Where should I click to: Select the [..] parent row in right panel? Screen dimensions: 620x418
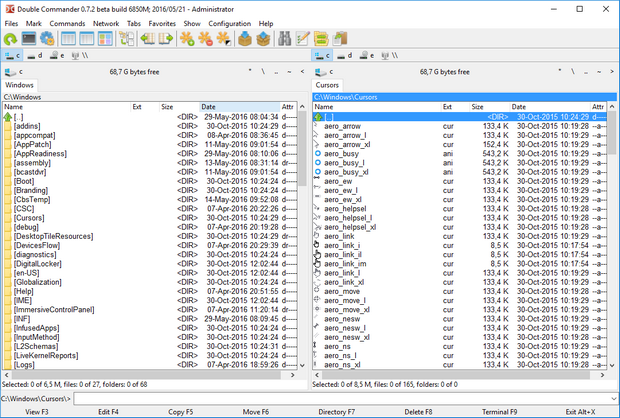coord(460,117)
